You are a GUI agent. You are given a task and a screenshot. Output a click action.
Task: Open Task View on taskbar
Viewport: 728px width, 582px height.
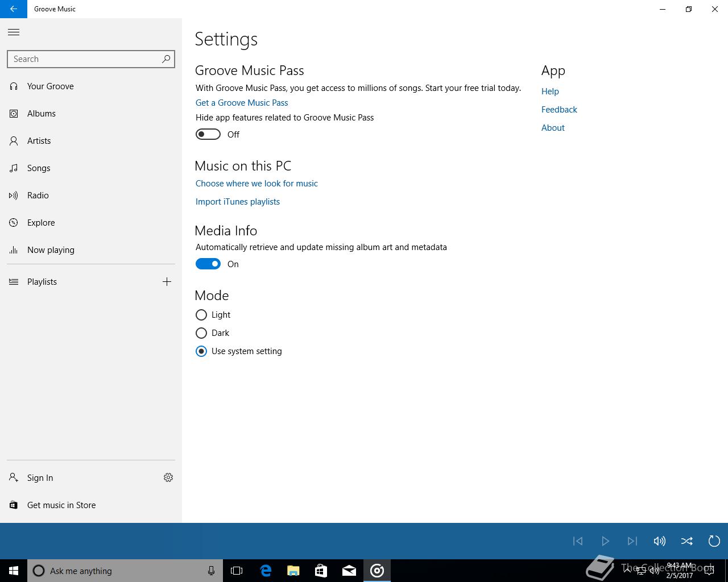pyautogui.click(x=237, y=571)
